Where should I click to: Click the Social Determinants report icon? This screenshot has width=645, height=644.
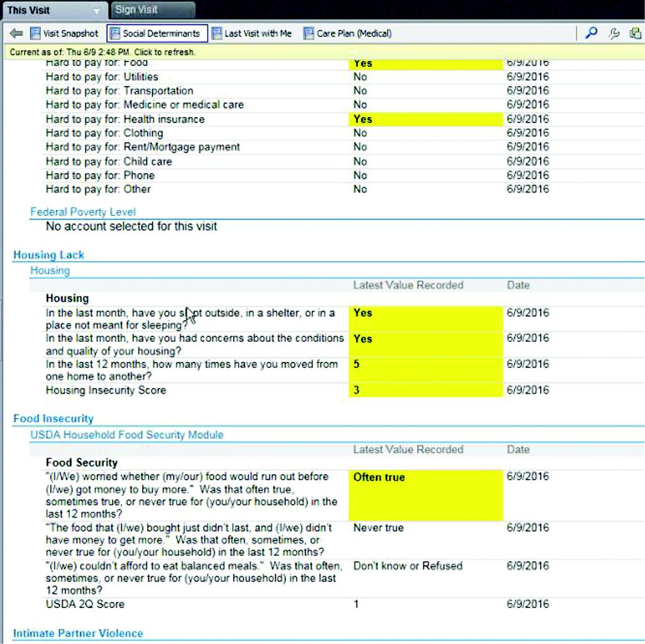click(x=115, y=33)
